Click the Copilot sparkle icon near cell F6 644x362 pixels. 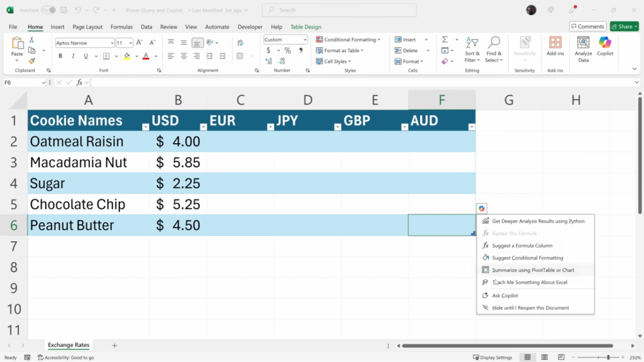[480, 208]
